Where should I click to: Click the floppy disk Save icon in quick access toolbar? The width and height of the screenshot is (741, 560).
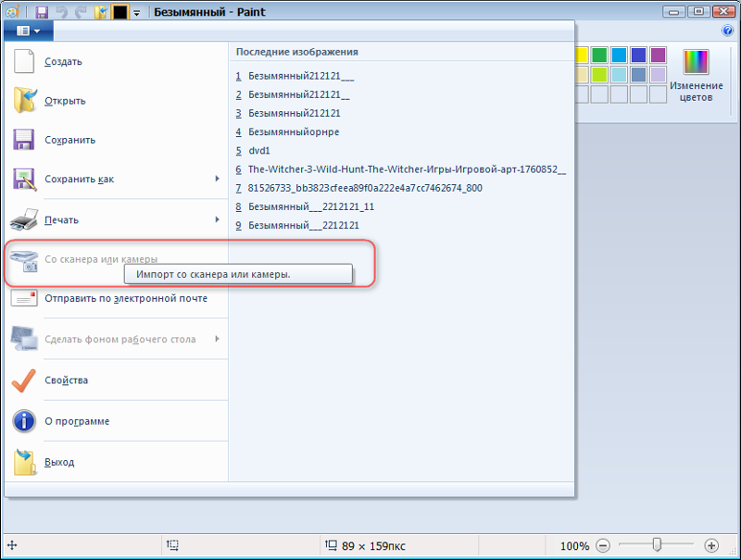click(42, 12)
